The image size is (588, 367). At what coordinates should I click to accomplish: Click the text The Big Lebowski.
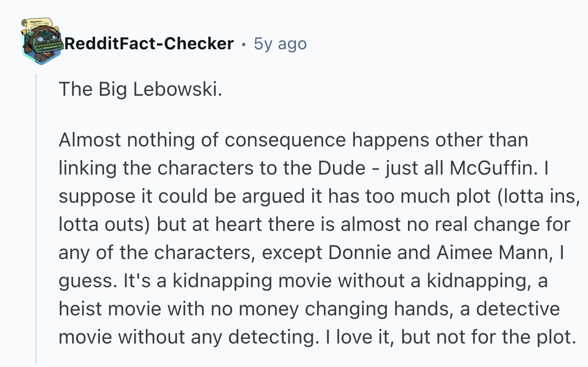(x=140, y=89)
